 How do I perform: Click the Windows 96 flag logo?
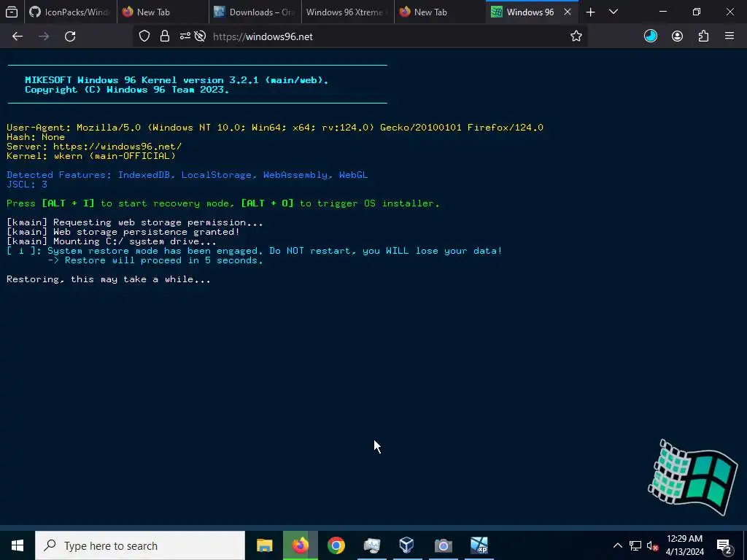click(x=693, y=477)
